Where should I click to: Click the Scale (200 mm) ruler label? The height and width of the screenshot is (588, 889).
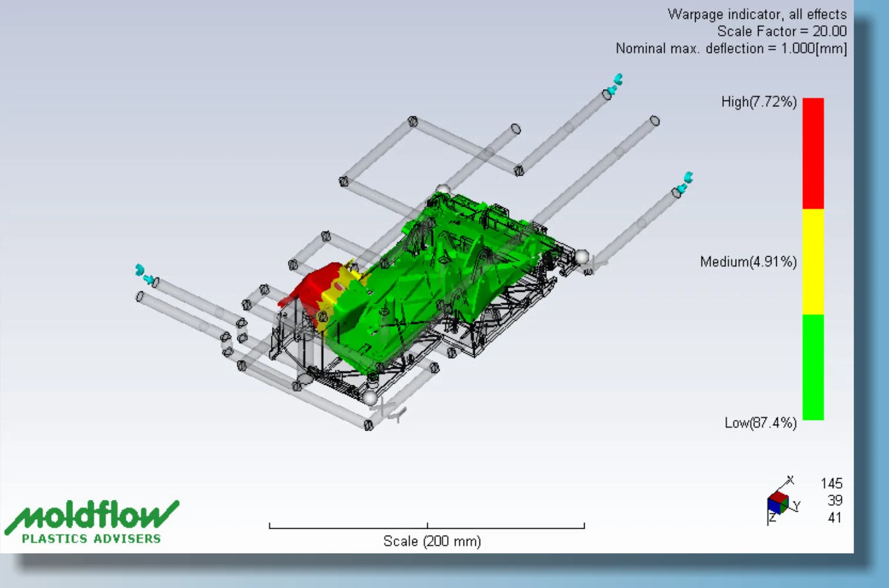(x=432, y=541)
